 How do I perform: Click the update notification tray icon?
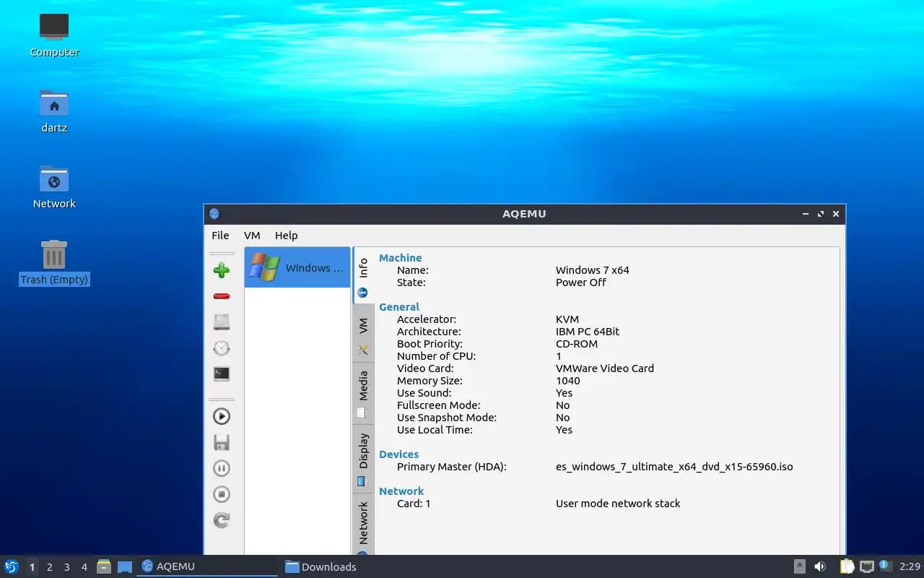886,566
